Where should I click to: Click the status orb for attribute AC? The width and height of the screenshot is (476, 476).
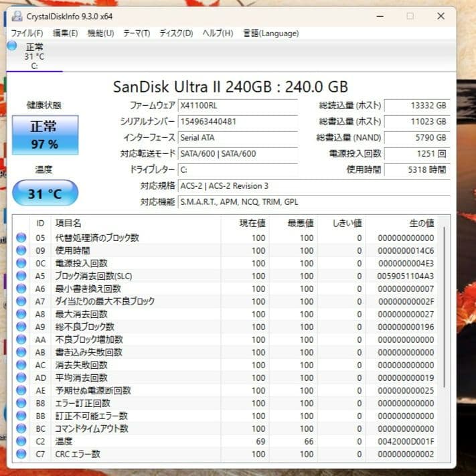21,365
